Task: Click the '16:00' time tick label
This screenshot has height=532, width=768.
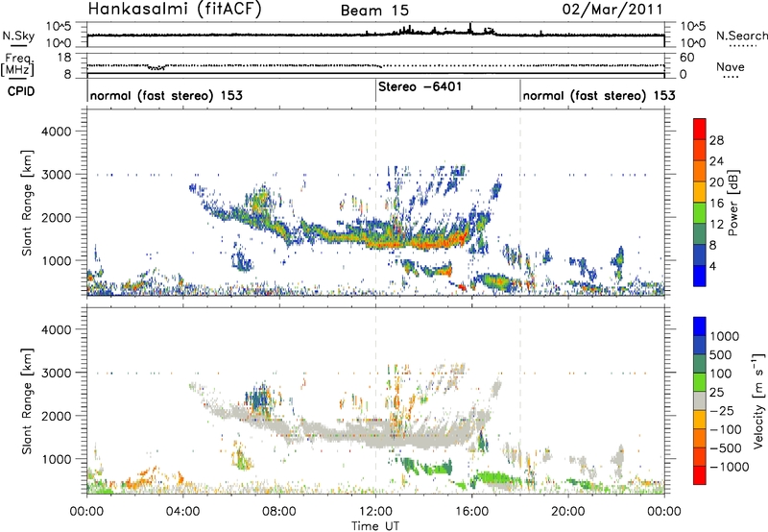Action: [x=471, y=512]
